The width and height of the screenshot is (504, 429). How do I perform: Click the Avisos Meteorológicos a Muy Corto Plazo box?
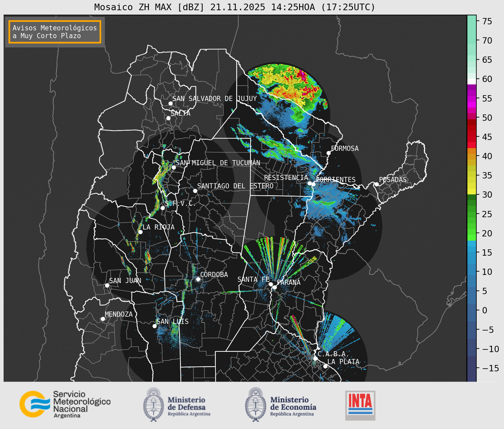(55, 32)
